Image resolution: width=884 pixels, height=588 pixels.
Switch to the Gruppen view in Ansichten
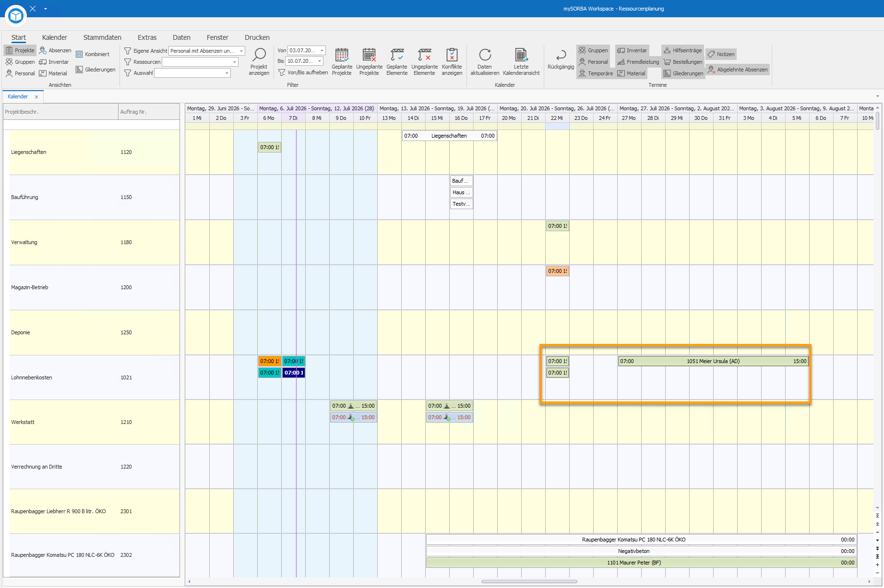pyautogui.click(x=20, y=62)
